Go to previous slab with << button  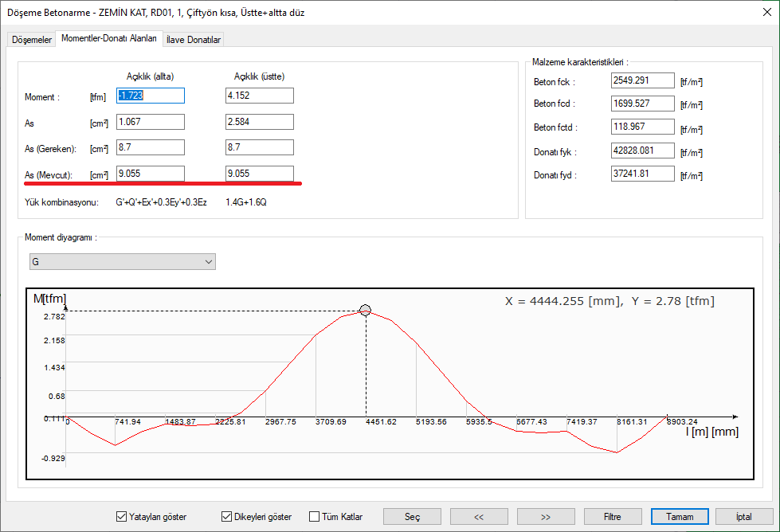coord(479,517)
